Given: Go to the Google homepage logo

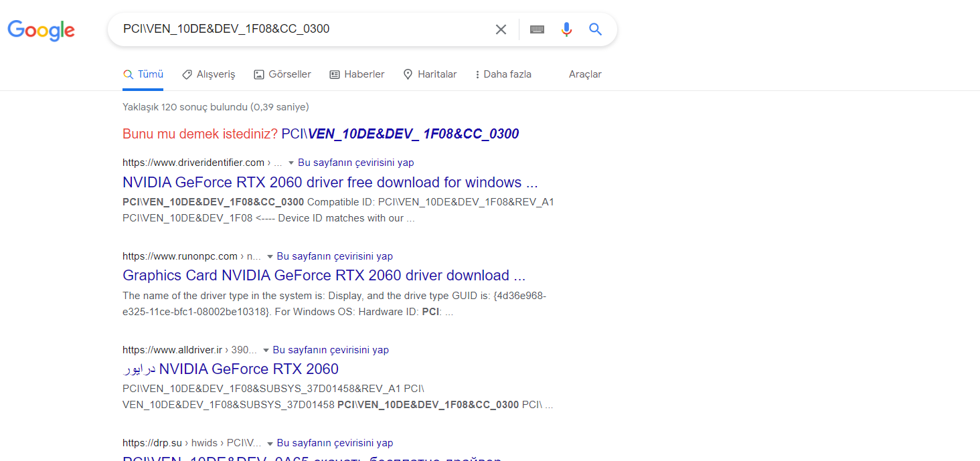Looking at the screenshot, I should click(41, 30).
